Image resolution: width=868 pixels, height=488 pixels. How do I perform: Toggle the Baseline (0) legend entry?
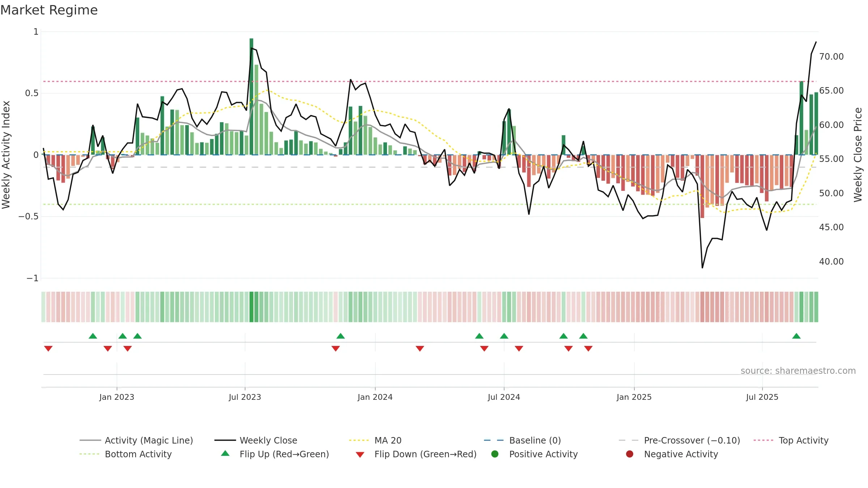(x=522, y=440)
